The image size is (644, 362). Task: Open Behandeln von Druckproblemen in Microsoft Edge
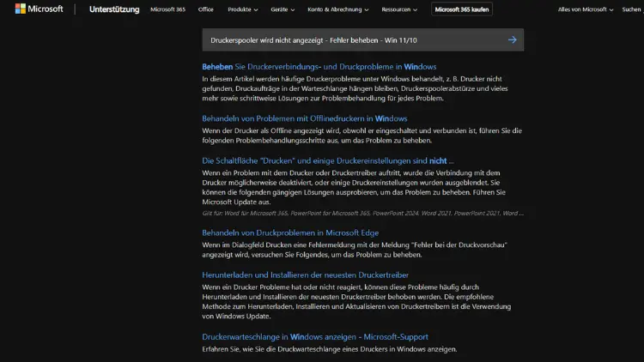coord(290,232)
